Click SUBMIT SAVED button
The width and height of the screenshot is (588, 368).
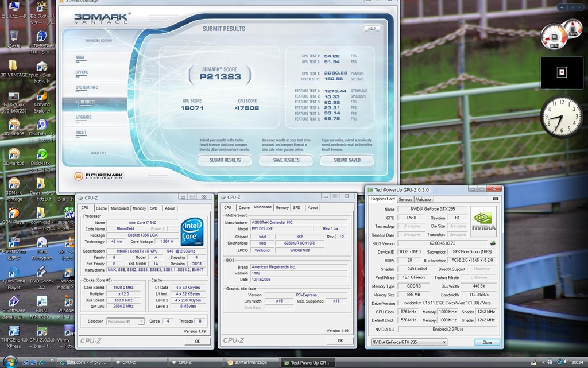click(x=347, y=160)
